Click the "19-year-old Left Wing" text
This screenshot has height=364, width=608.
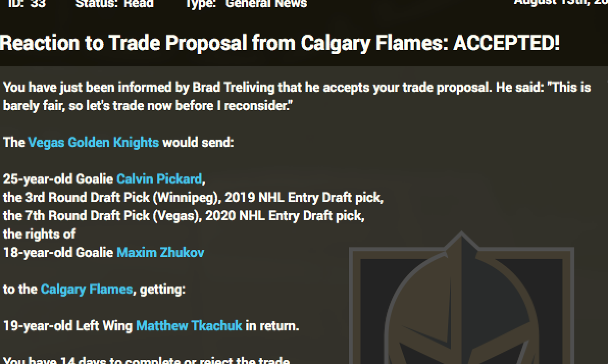point(68,326)
